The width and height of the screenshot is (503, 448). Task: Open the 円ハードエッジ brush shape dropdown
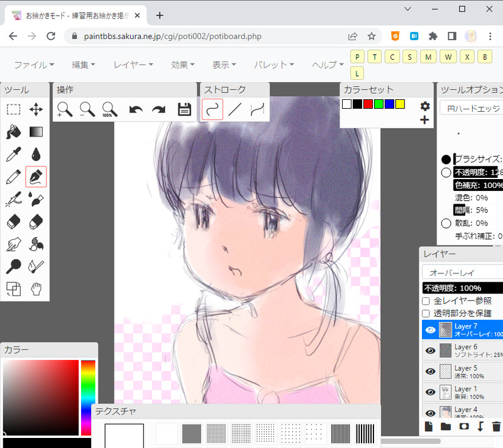pyautogui.click(x=471, y=109)
